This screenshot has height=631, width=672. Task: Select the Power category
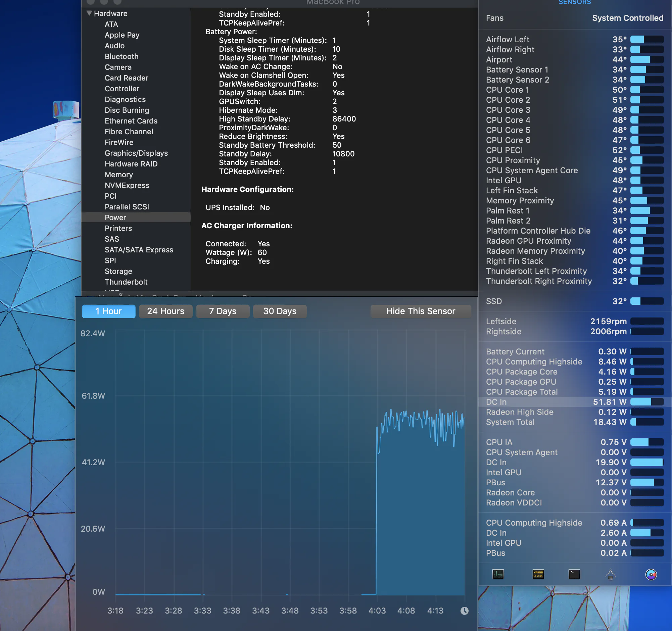[x=136, y=217]
